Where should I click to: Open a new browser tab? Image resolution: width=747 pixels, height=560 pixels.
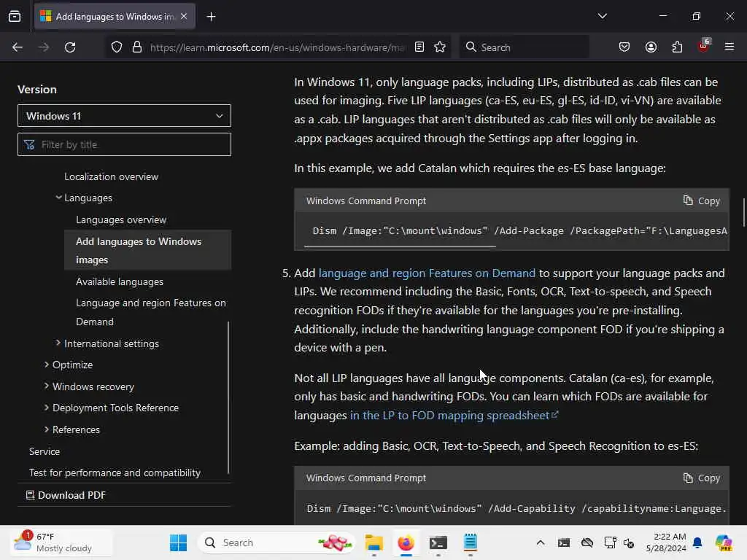(211, 17)
